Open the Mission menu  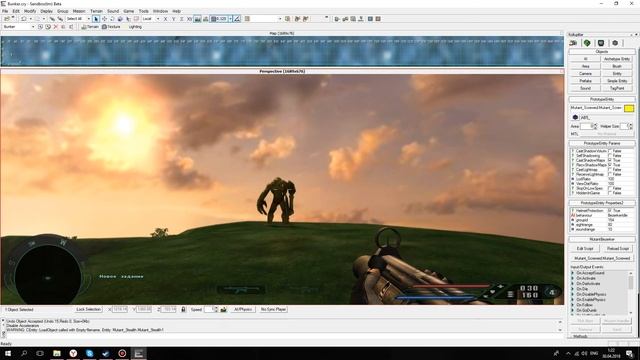[x=79, y=11]
